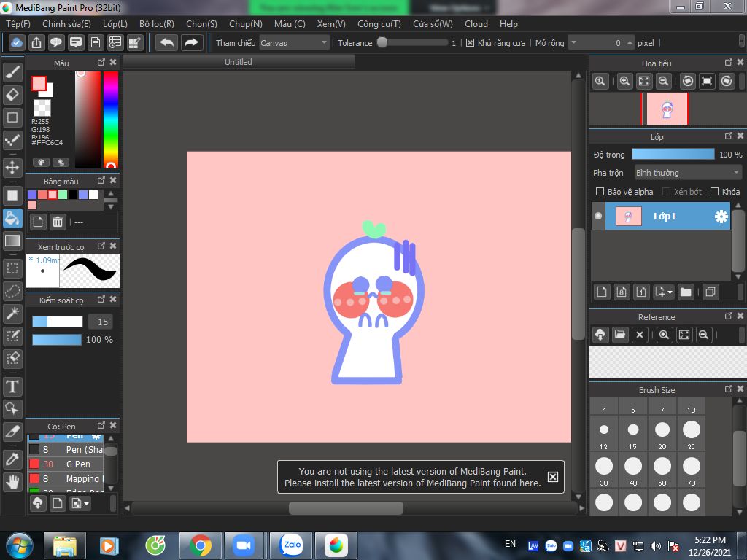Click the cloud save toolbar icon
Screen dimensions: 747x560
(x=16, y=43)
